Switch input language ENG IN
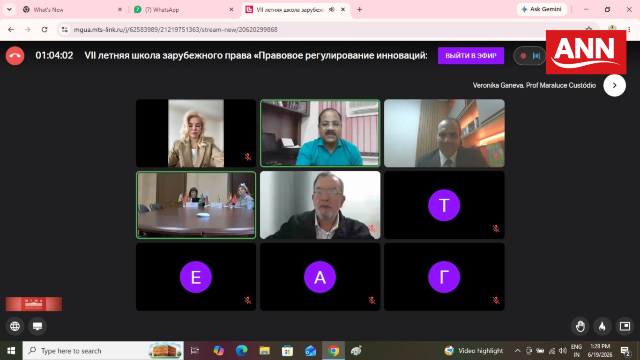 tap(576, 351)
